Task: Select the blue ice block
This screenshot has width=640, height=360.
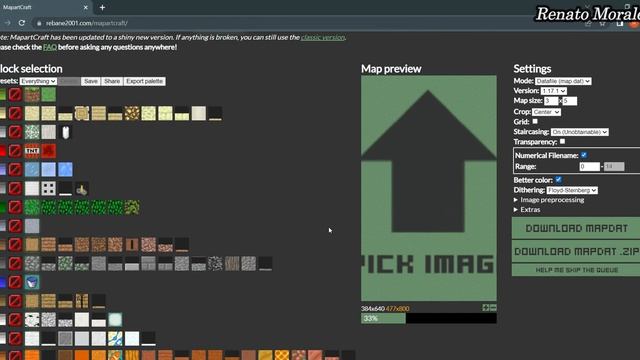Action: point(65,169)
